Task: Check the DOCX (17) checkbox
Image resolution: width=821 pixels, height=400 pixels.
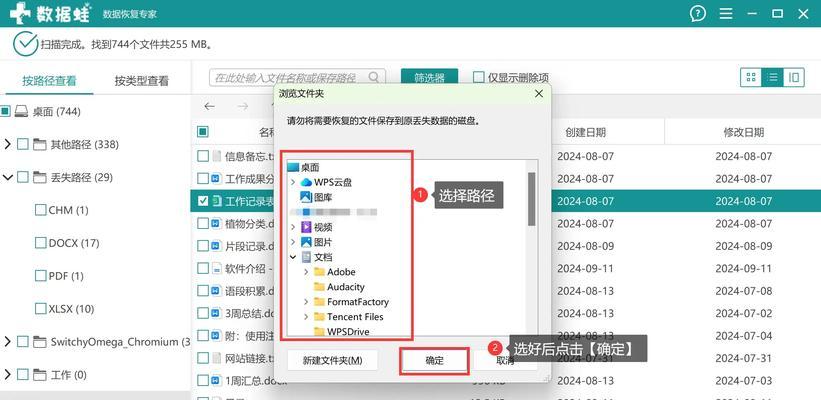Action: tap(40, 243)
